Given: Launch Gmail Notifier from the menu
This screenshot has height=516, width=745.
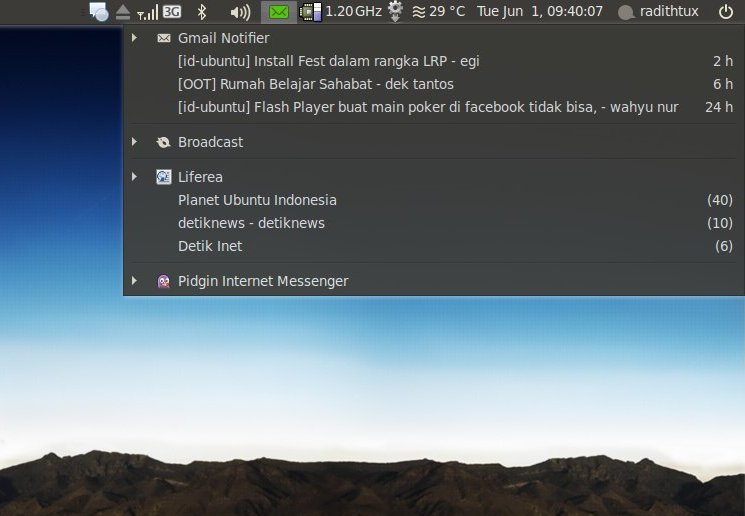Looking at the screenshot, I should point(433,38).
